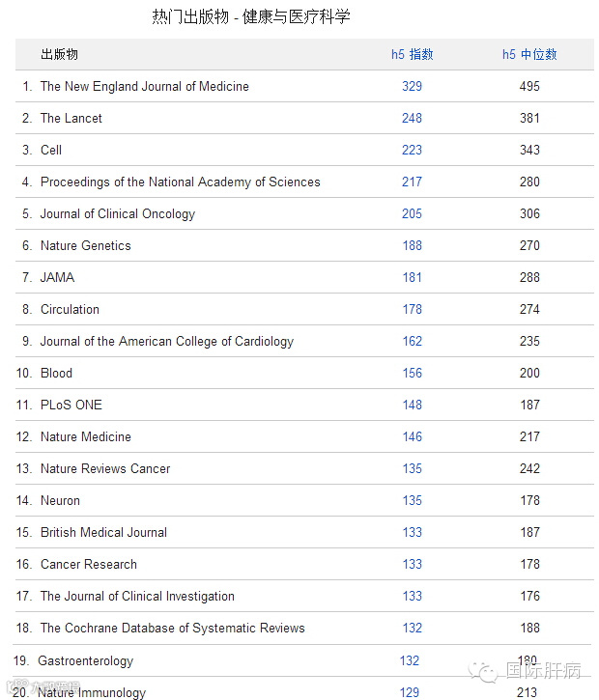Click Nature Medicine h5-index 146

coord(413,436)
